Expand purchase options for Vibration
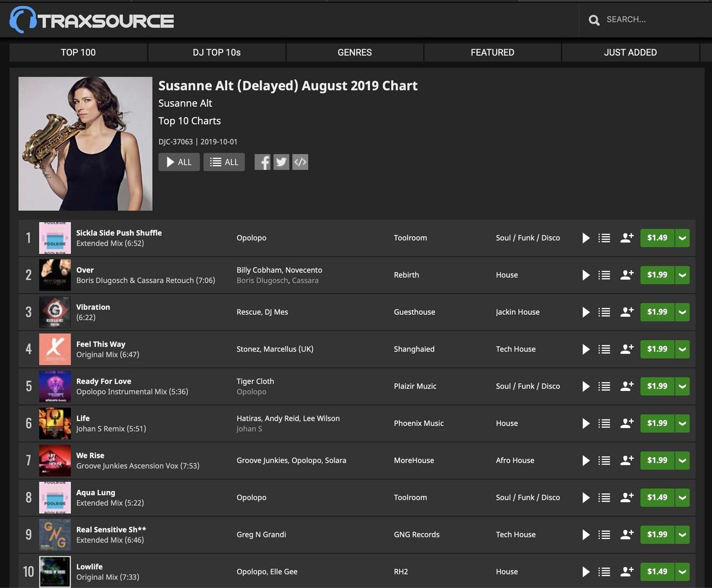 coord(682,312)
